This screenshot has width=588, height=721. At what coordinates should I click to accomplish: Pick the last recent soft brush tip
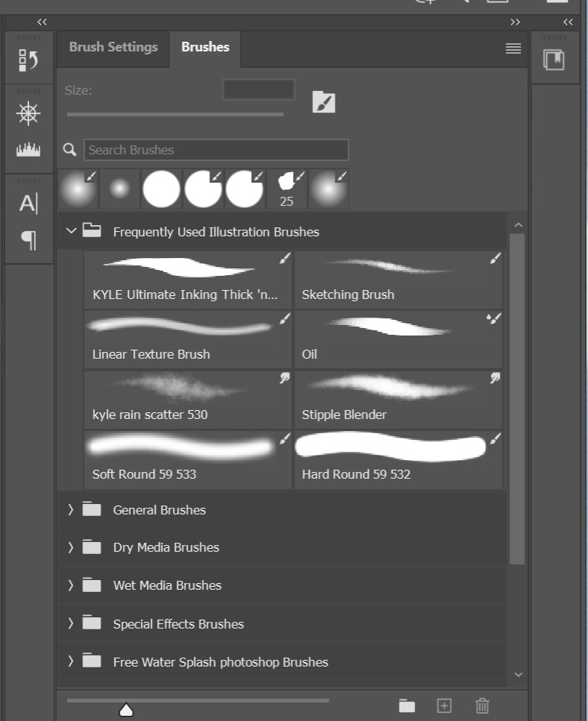(x=329, y=189)
